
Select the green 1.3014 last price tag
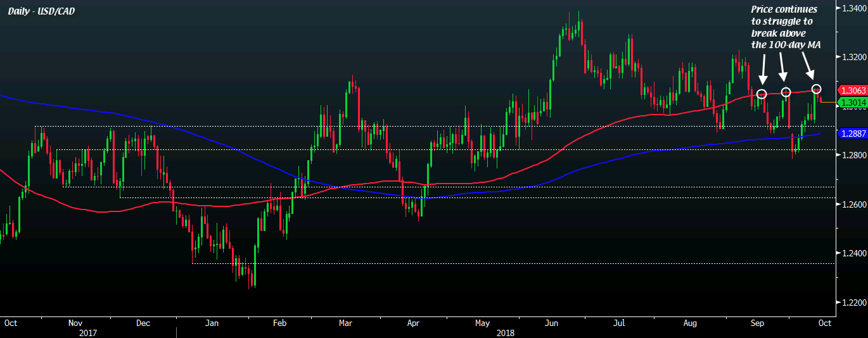click(x=852, y=102)
